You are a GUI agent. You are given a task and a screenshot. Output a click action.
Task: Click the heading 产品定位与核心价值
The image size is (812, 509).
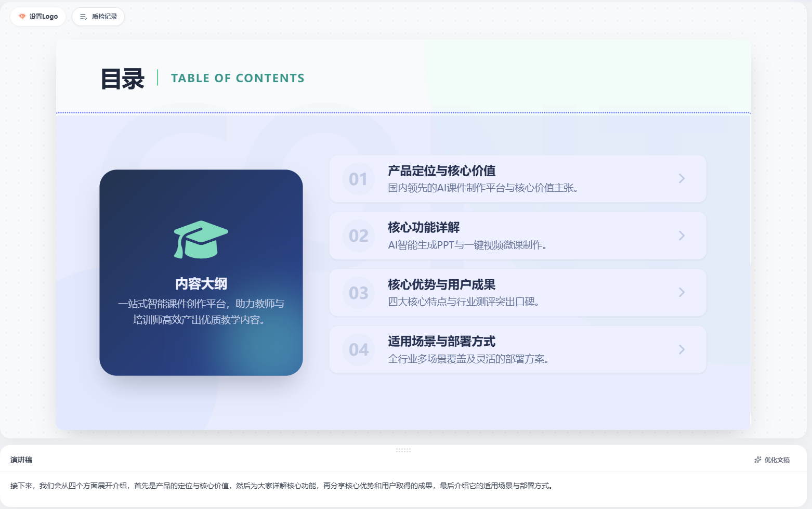click(442, 171)
